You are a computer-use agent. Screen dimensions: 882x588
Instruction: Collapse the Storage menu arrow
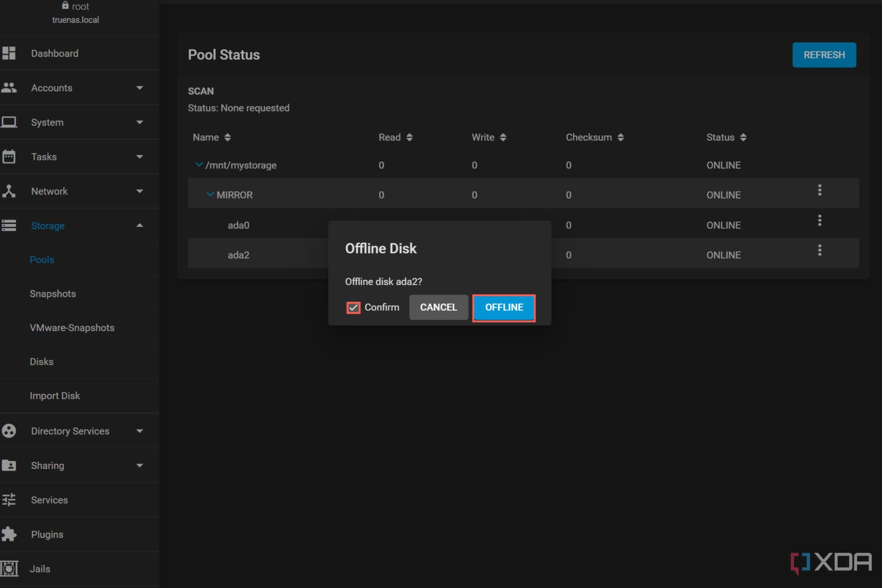pos(139,226)
